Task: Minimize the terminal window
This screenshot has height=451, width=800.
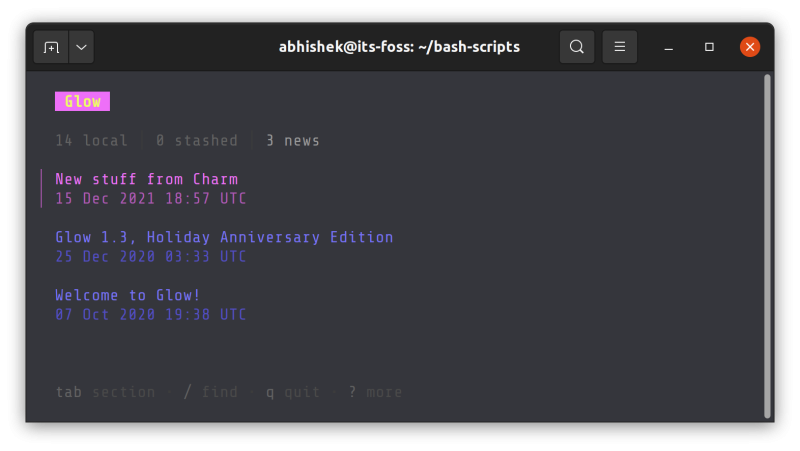Action: coord(668,47)
